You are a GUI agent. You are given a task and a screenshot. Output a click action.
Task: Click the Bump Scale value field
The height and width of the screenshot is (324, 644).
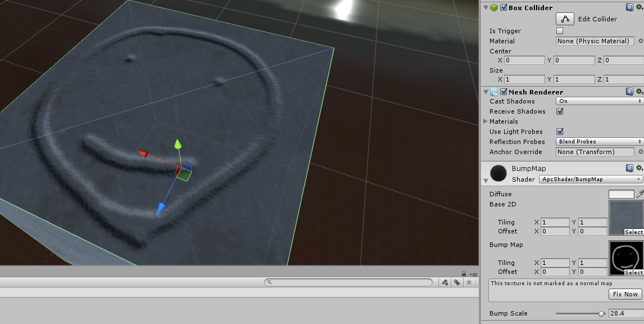click(x=626, y=313)
